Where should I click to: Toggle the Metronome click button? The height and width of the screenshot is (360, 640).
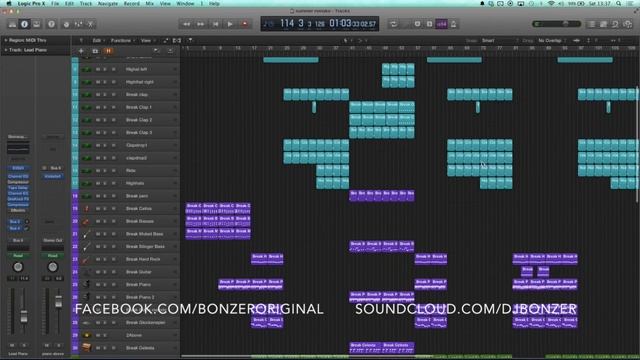[453, 24]
